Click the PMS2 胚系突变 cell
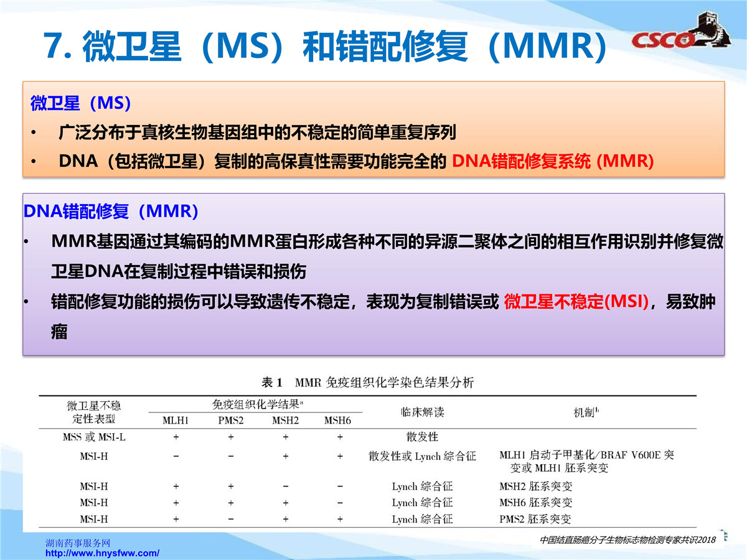The image size is (747, 560). pos(535,519)
